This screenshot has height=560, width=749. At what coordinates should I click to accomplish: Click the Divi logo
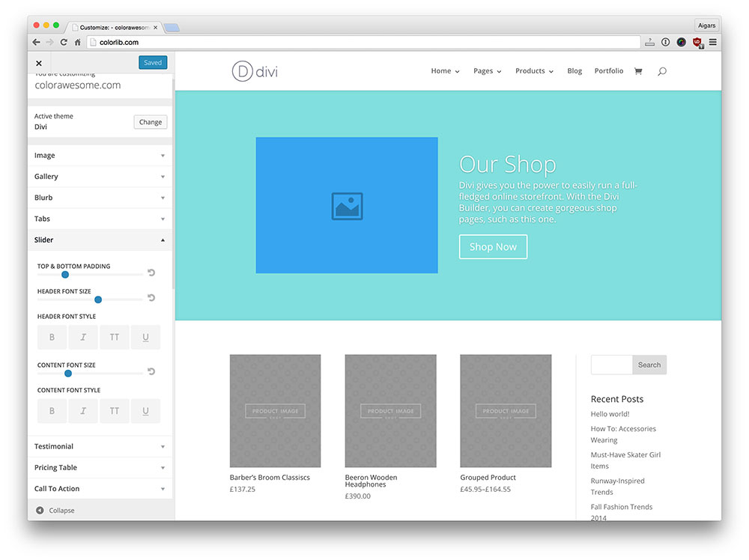click(254, 70)
